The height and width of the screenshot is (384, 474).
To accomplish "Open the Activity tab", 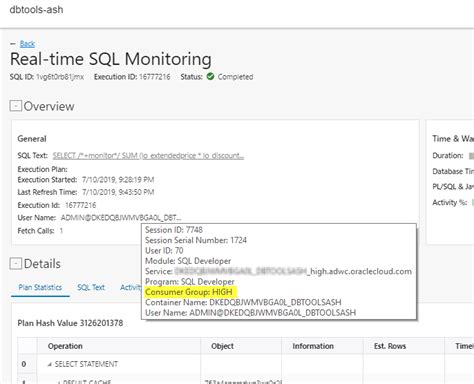I will [x=131, y=287].
